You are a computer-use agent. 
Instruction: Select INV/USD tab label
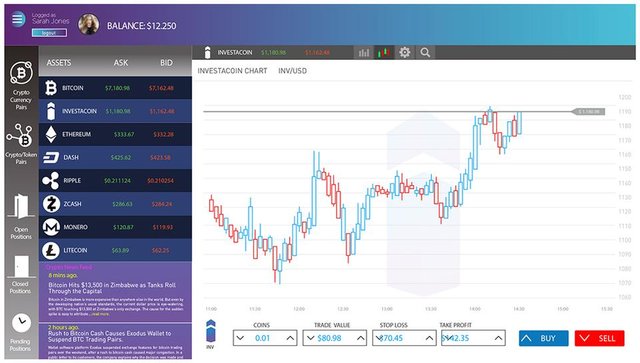292,71
